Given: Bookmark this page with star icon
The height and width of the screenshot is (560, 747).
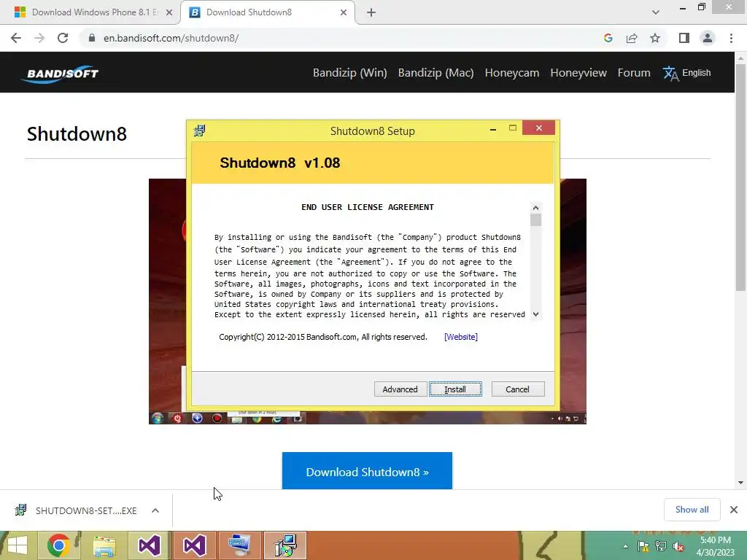Looking at the screenshot, I should (655, 38).
